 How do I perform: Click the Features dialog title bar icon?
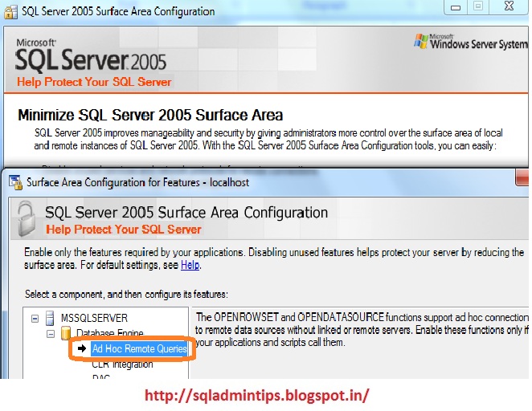point(15,183)
